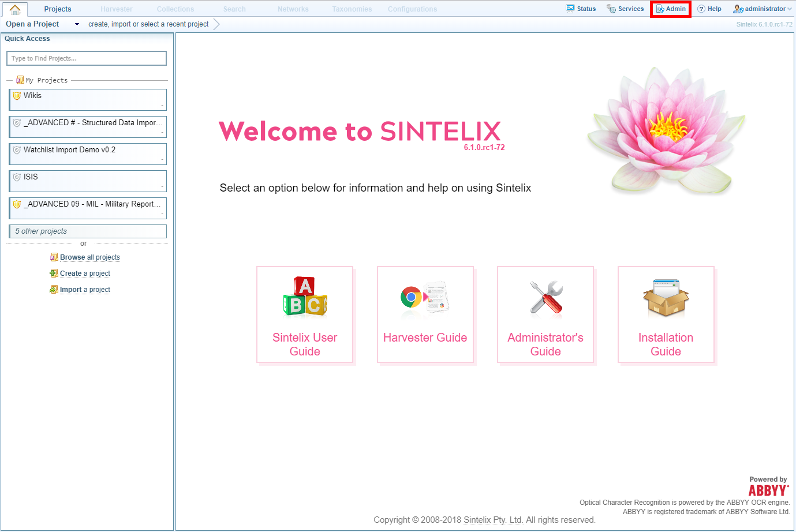The height and width of the screenshot is (532, 796).
Task: Click the Import a project icon
Action: pyautogui.click(x=54, y=290)
